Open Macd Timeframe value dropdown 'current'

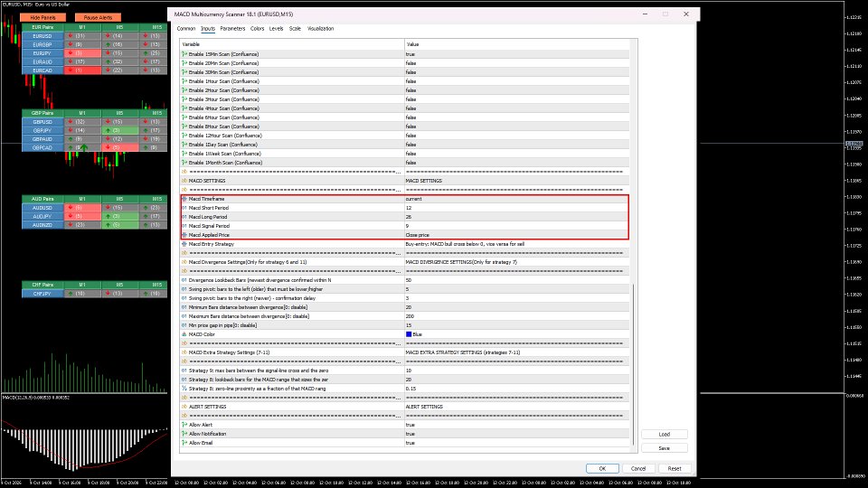click(516, 199)
